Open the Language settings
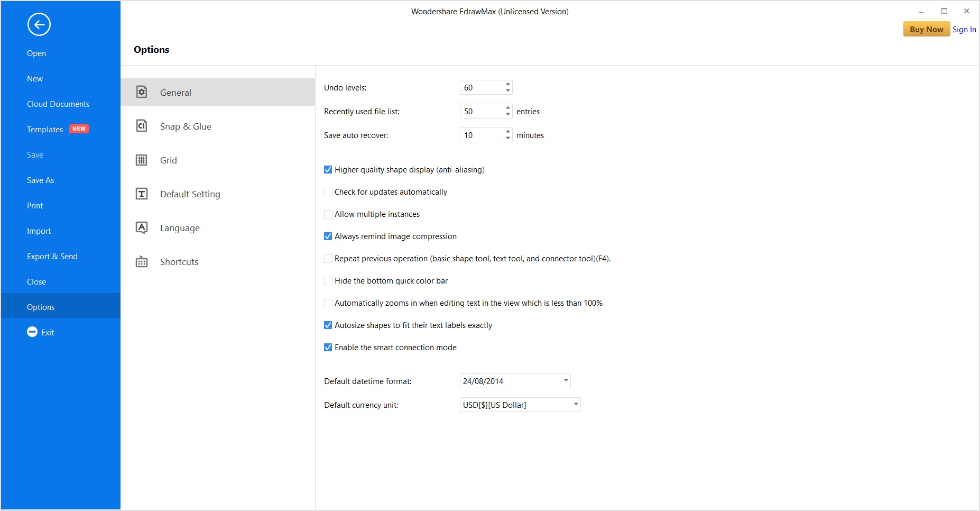The image size is (980, 511). pyautogui.click(x=180, y=227)
